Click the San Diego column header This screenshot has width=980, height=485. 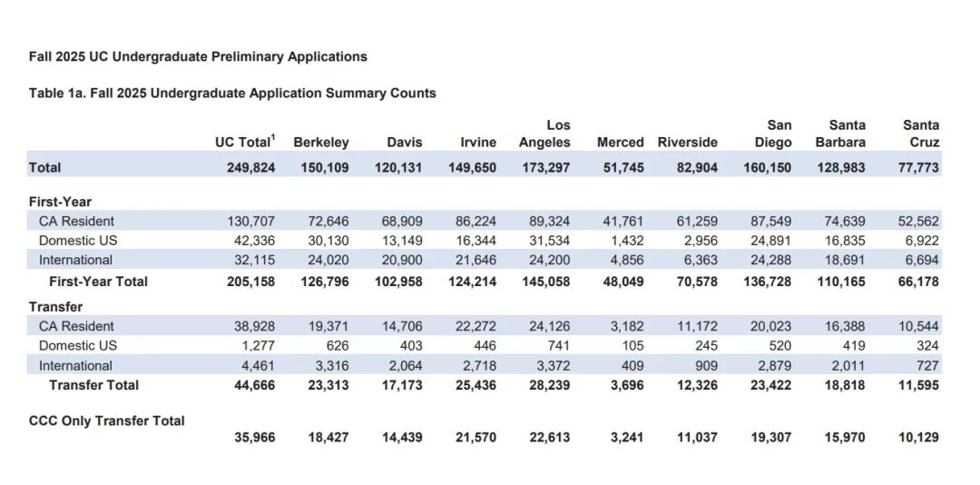(x=770, y=134)
